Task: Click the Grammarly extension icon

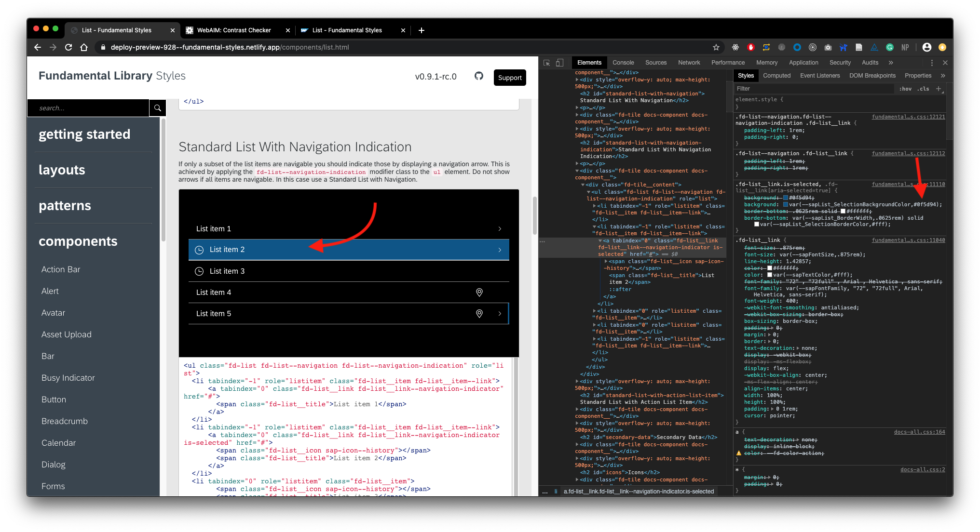Action: click(890, 47)
